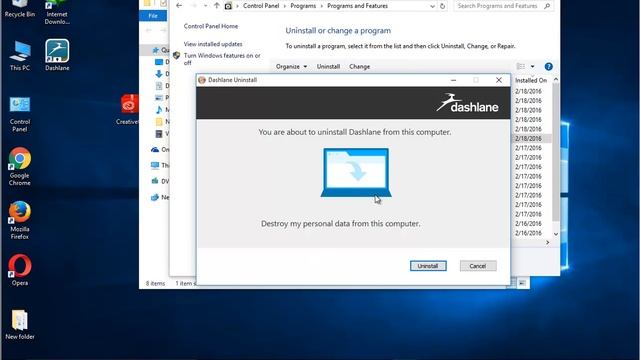Open Control Panel Home link

pyautogui.click(x=211, y=26)
